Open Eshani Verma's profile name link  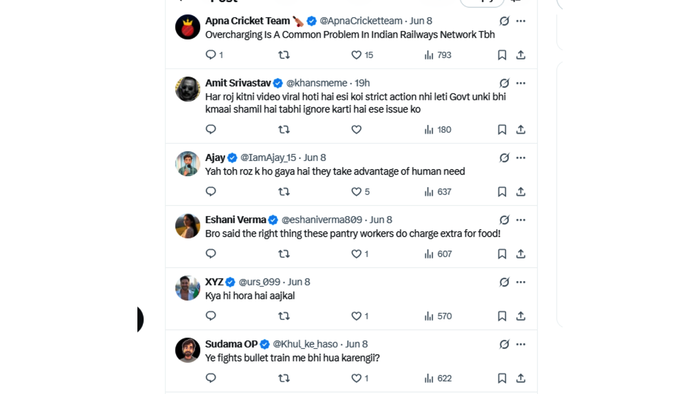click(235, 220)
